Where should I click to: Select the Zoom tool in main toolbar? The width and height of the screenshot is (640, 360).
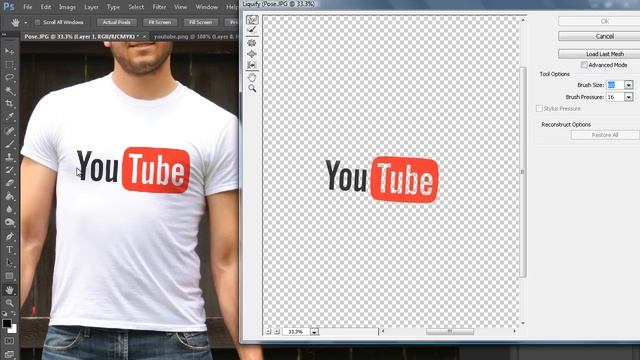coord(9,303)
